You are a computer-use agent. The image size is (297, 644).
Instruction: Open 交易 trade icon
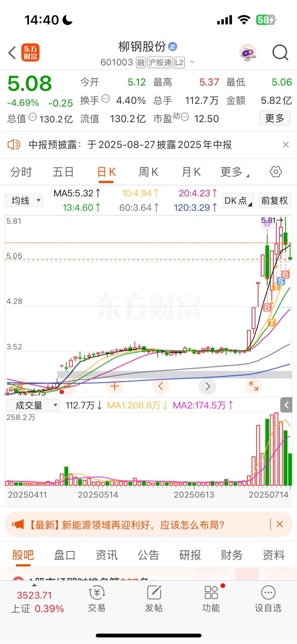(x=97, y=599)
